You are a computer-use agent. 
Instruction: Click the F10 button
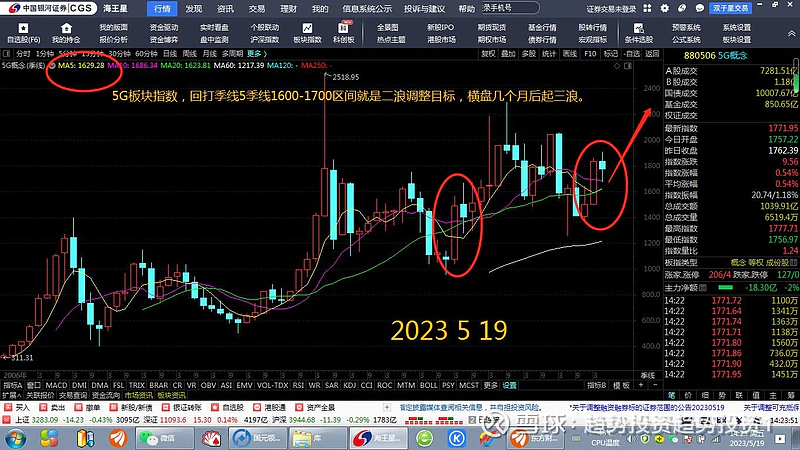[x=590, y=54]
